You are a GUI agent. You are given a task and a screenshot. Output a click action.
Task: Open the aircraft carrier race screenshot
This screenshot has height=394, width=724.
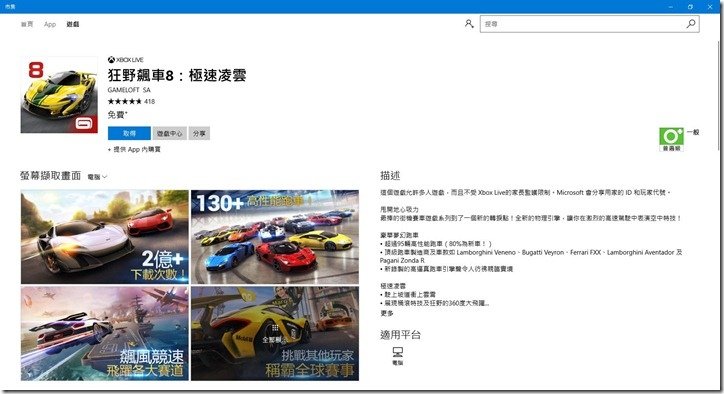(105, 333)
